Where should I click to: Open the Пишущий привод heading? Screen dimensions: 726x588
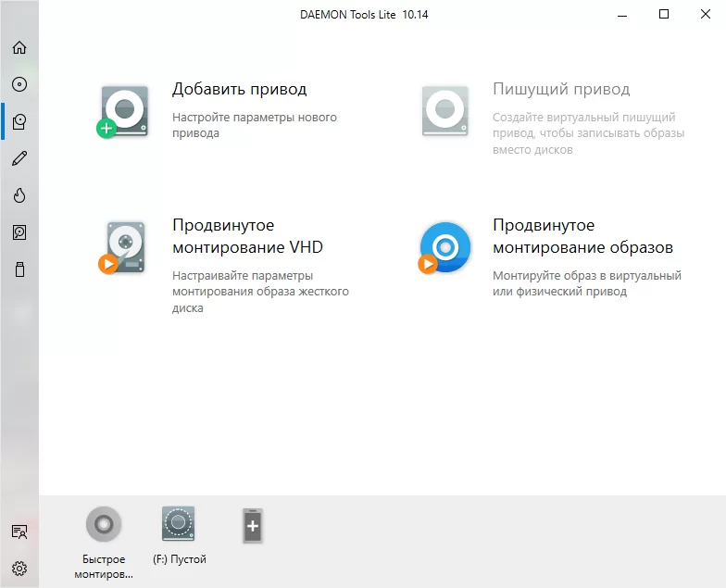pos(561,89)
